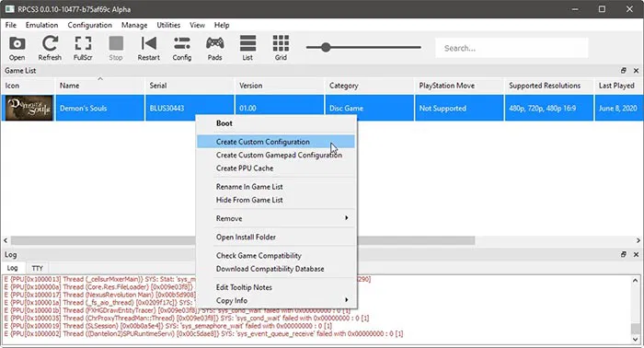The width and height of the screenshot is (644, 348).
Task: Click the Demon's Souls game icon
Action: pos(29,108)
